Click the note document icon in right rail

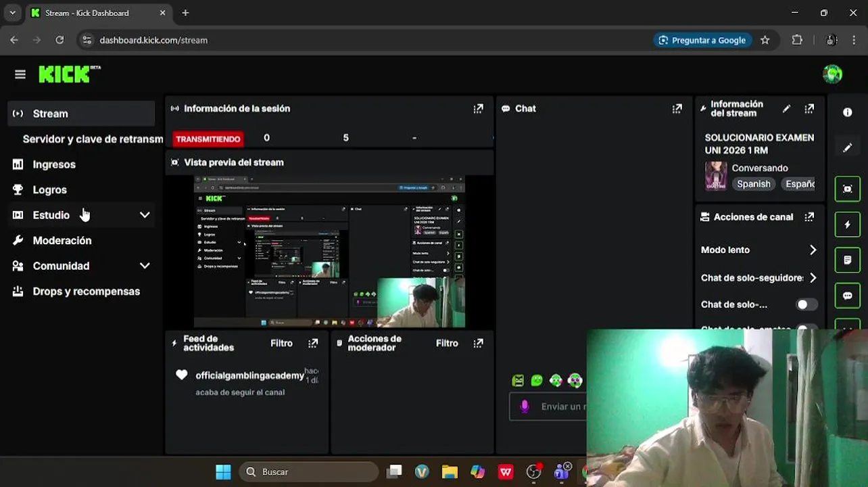coord(848,260)
